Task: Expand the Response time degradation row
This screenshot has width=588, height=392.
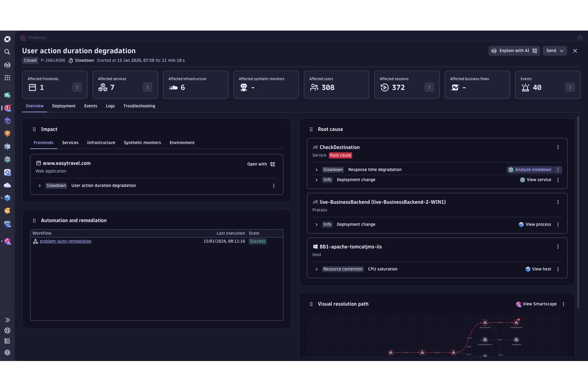Action: coord(317,170)
